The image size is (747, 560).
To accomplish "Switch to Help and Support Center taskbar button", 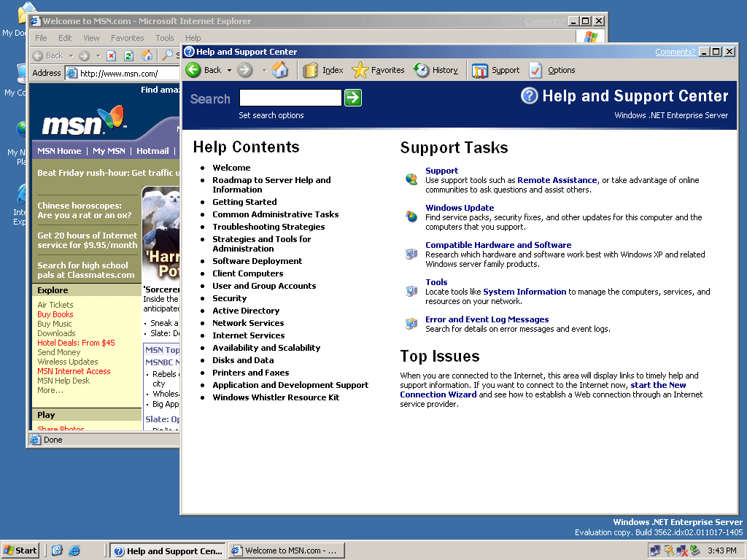I will [169, 551].
